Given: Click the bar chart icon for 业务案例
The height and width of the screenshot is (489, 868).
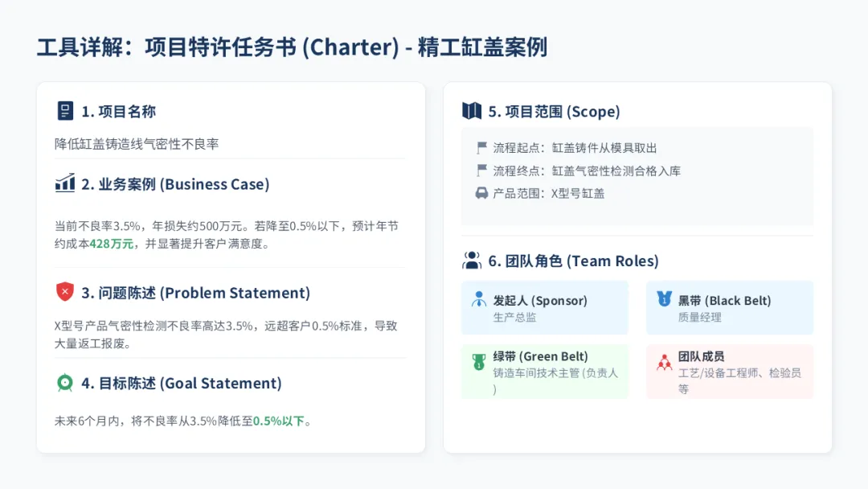Looking at the screenshot, I should [65, 183].
